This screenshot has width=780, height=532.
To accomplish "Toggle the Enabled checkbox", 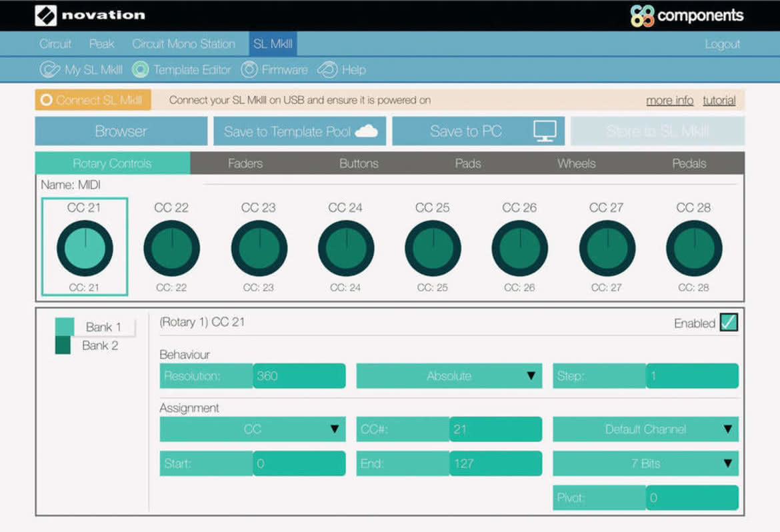I will pos(729,323).
